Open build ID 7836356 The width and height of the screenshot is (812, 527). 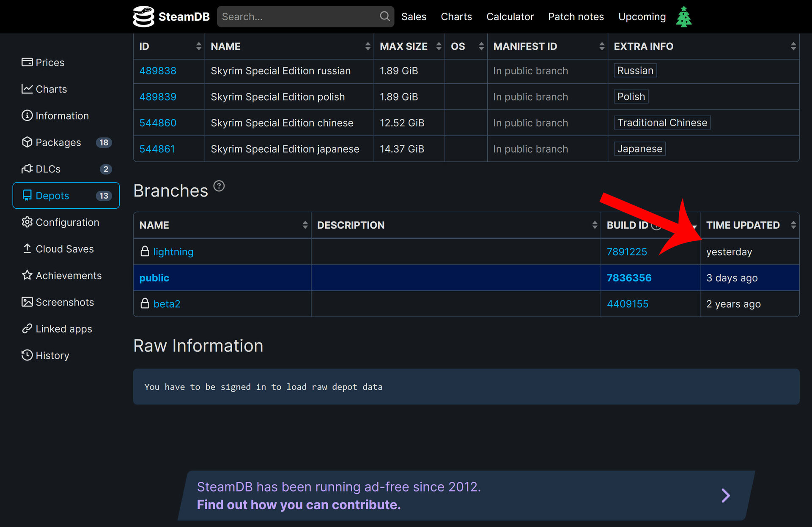tap(629, 278)
